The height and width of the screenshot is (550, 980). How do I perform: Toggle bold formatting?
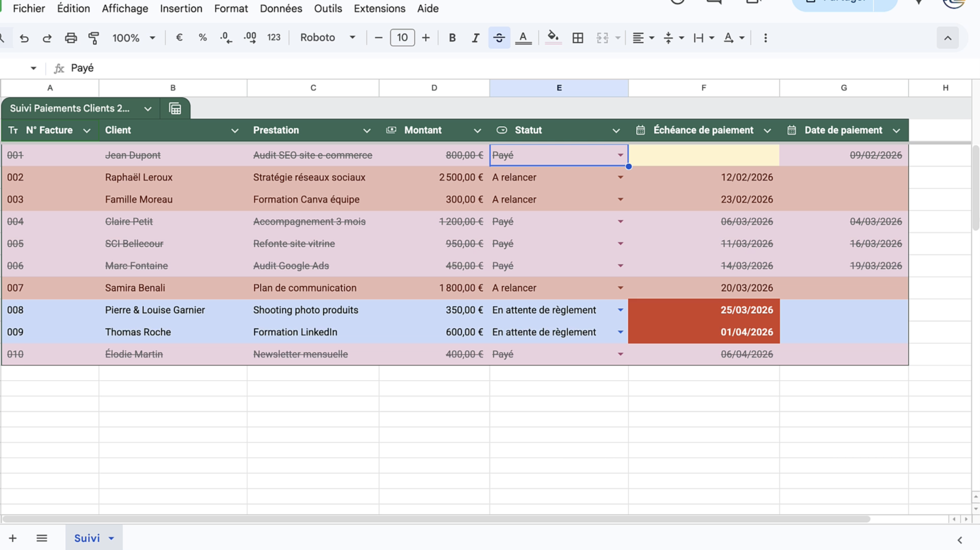tap(452, 38)
